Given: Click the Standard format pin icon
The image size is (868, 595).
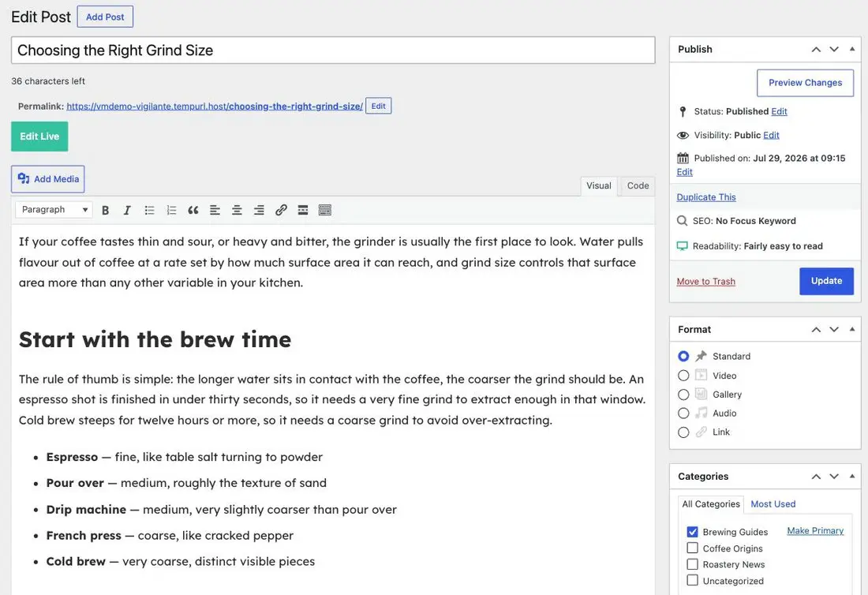Looking at the screenshot, I should pos(702,356).
